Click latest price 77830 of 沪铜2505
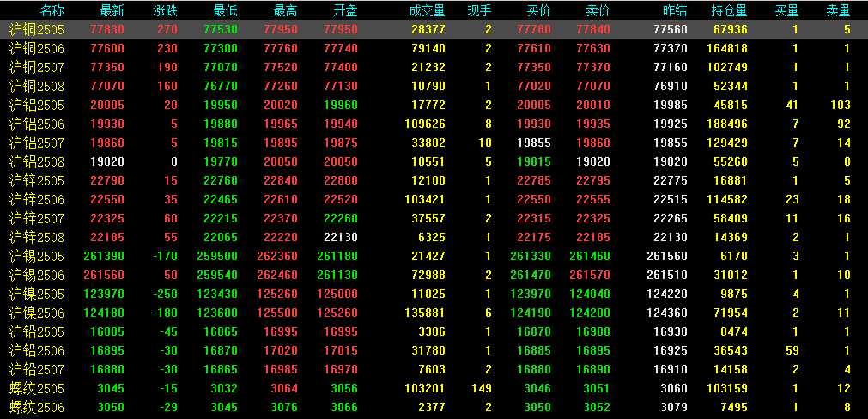 tap(107, 29)
